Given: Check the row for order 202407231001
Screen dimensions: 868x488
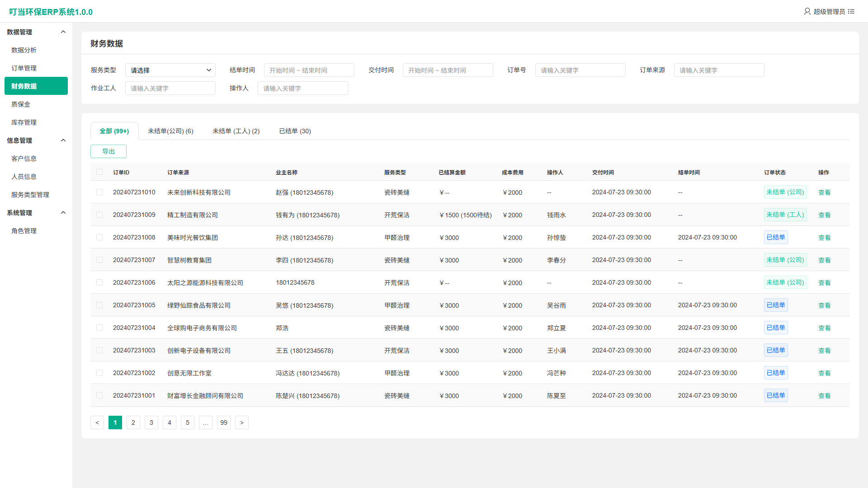Looking at the screenshot, I should click(x=99, y=395).
